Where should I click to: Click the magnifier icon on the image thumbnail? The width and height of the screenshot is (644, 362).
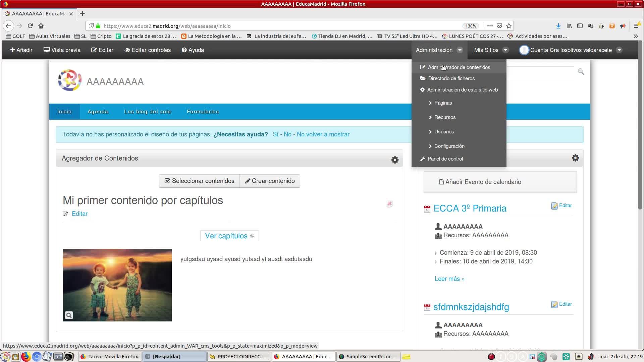pos(69,315)
